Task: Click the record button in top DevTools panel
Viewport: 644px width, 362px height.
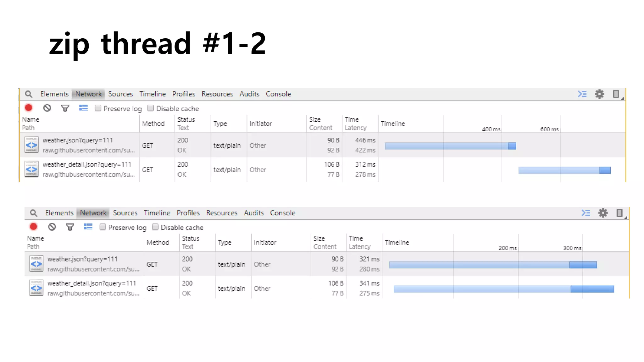Action: coord(29,108)
